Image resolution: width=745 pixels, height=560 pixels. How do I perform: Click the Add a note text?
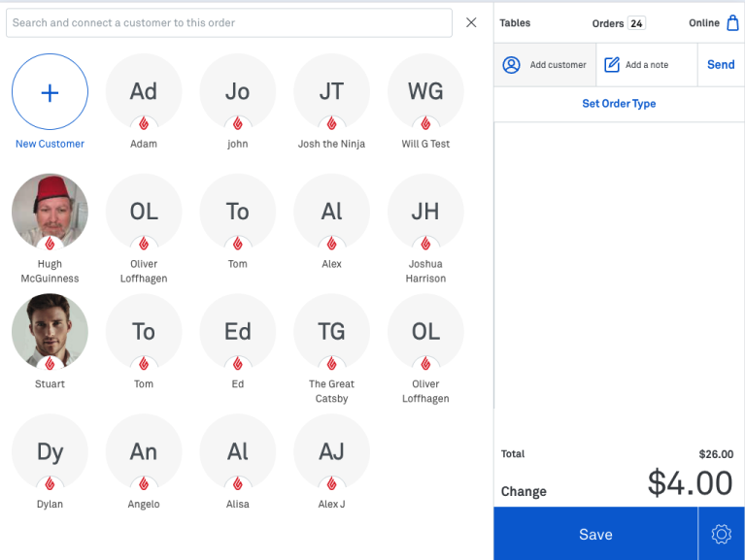[647, 65]
